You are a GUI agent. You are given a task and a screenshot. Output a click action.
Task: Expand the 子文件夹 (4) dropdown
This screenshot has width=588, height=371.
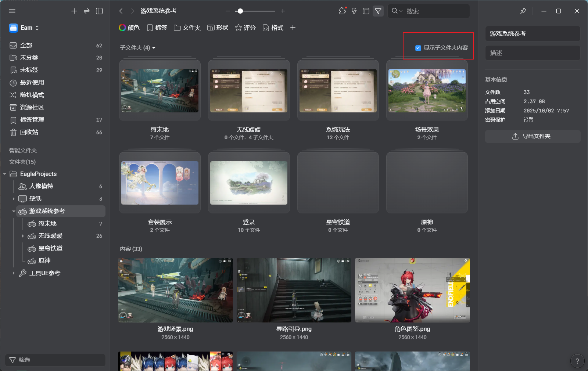click(x=138, y=48)
